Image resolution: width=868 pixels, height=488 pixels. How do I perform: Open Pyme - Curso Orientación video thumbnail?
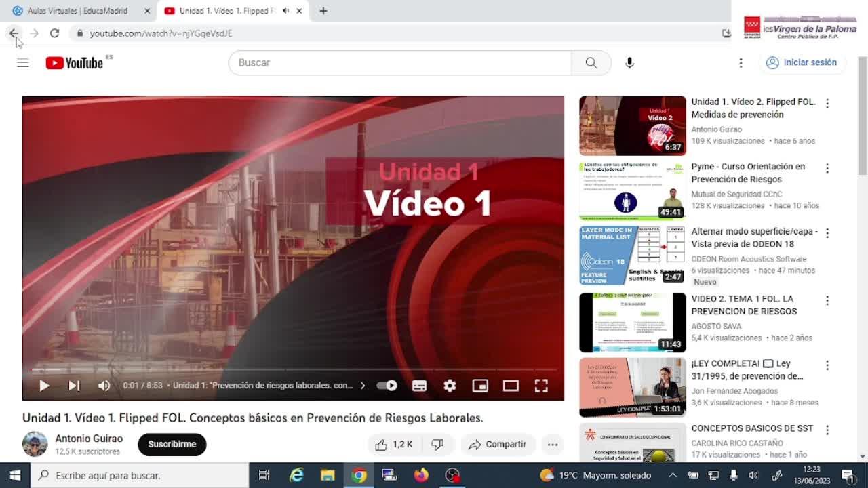633,190
